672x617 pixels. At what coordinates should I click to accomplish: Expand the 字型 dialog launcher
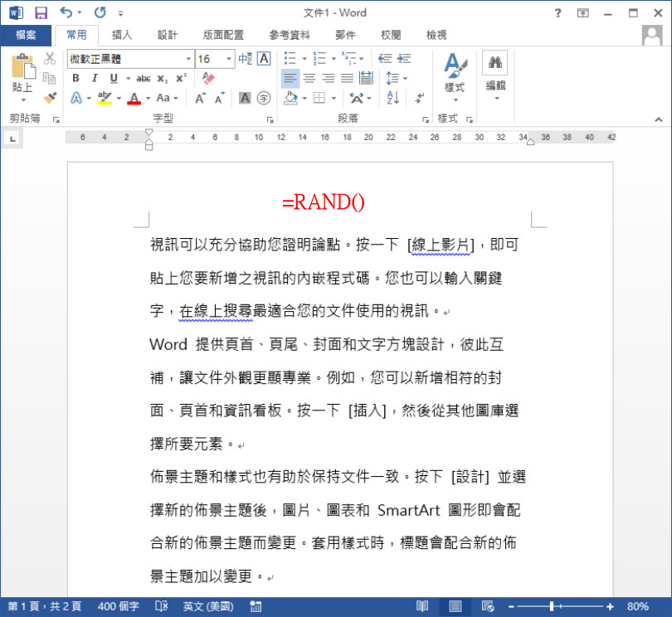click(x=270, y=119)
